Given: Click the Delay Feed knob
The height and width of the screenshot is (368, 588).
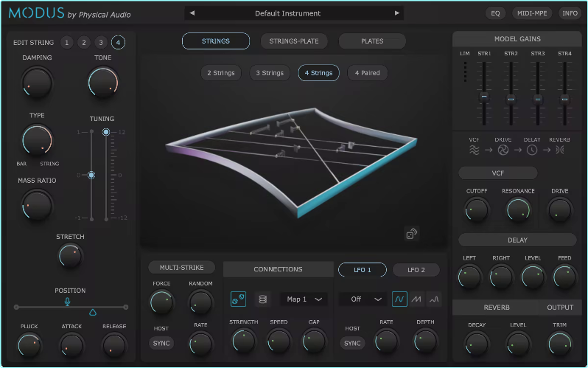Looking at the screenshot, I should [564, 277].
